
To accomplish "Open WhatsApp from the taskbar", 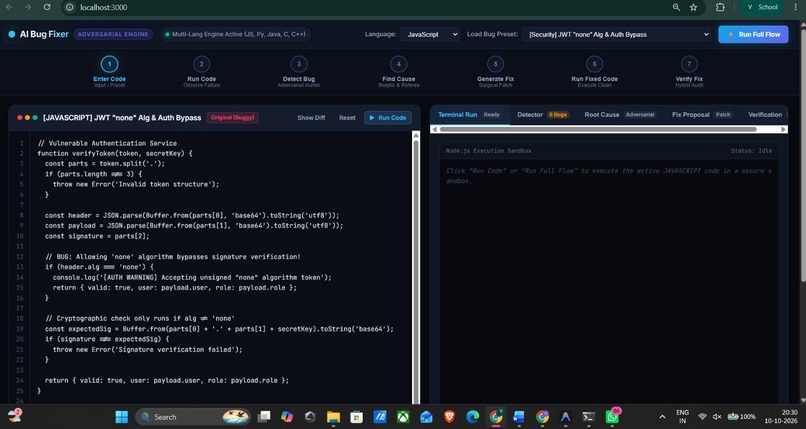I will coord(612,417).
